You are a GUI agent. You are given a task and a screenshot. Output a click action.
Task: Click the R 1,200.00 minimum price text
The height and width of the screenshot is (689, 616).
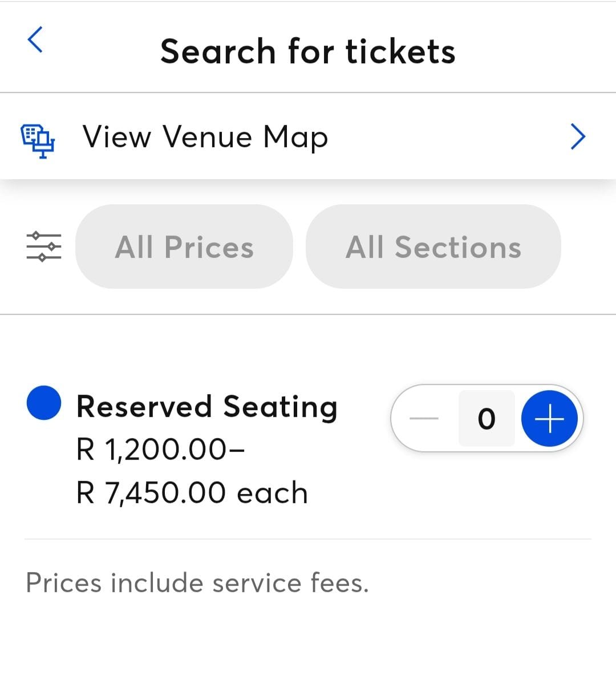pyautogui.click(x=153, y=450)
